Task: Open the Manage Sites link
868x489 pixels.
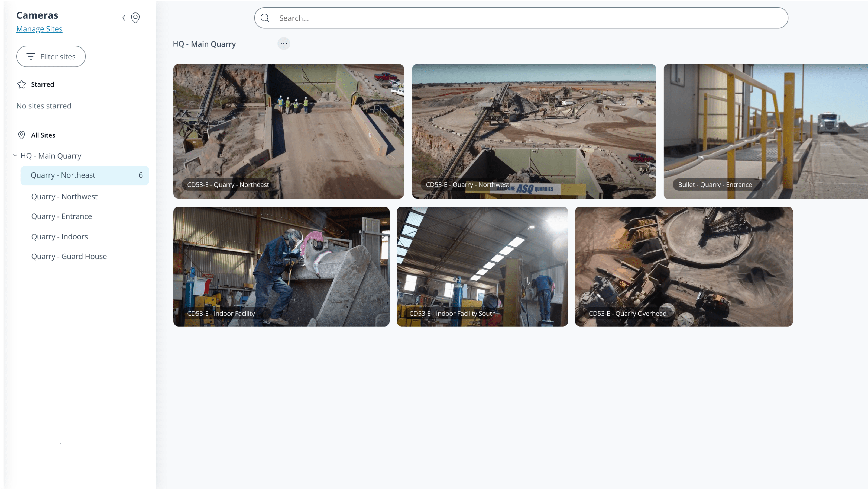Action: point(39,29)
